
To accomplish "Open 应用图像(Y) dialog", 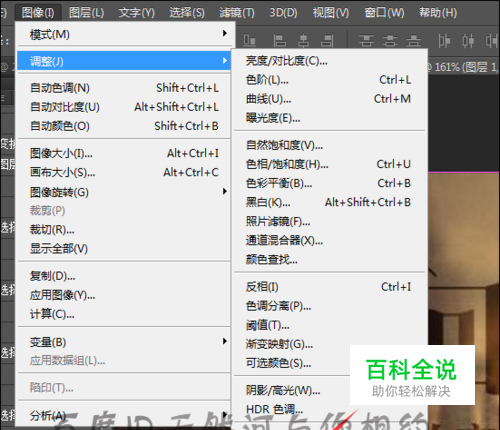I will click(x=124, y=295).
